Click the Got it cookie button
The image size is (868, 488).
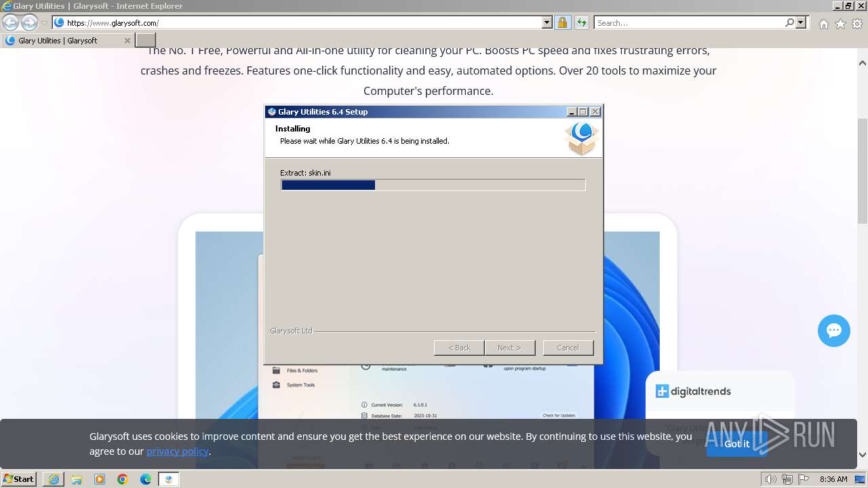coord(737,443)
